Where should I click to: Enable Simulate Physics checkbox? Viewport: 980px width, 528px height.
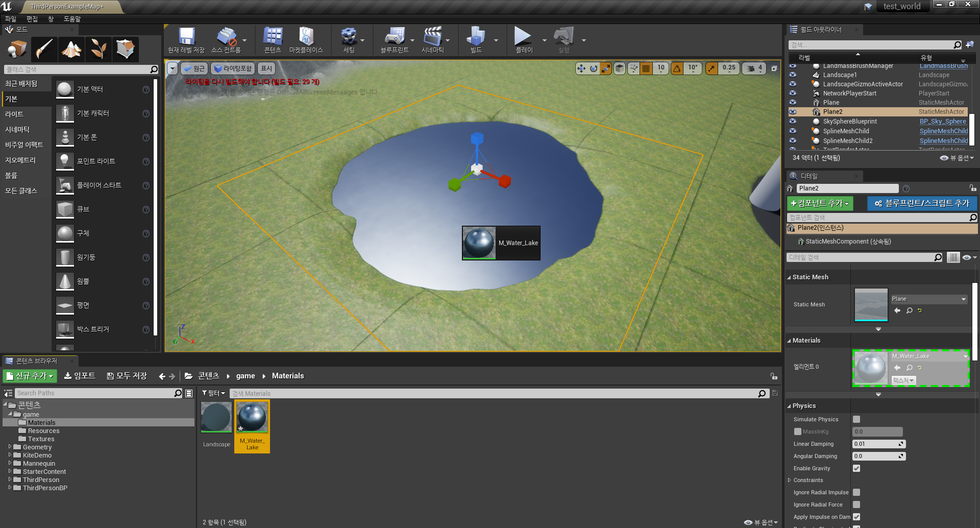click(856, 419)
